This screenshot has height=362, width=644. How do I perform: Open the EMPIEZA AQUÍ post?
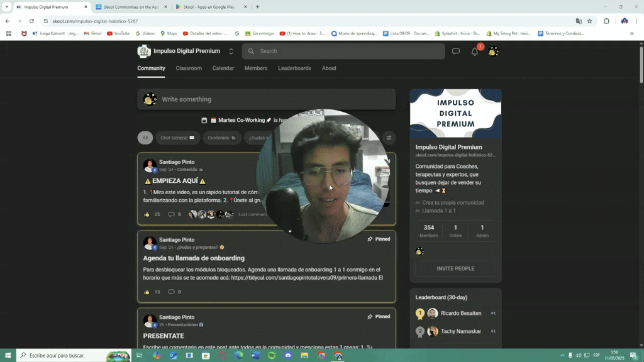(175, 181)
